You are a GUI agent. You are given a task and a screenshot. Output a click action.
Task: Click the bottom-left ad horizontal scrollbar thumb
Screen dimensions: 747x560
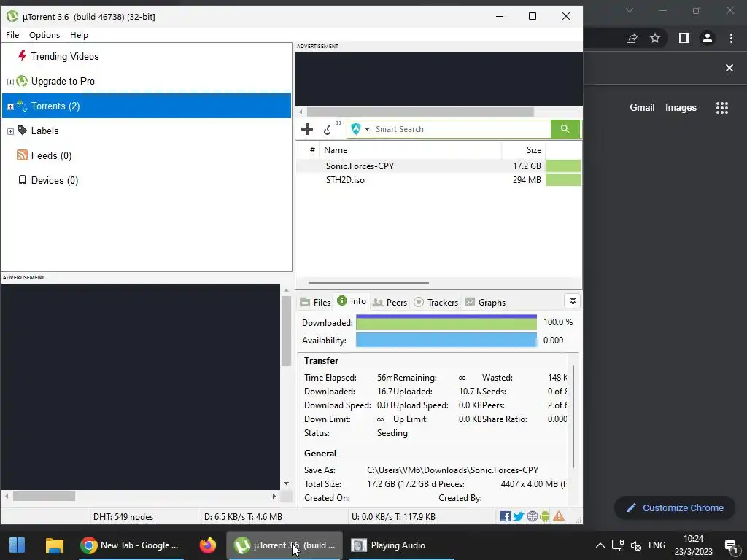44,496
